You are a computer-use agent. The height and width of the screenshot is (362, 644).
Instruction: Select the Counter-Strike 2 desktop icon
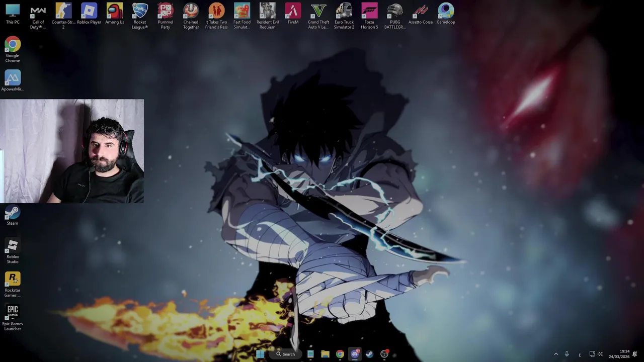pyautogui.click(x=63, y=16)
